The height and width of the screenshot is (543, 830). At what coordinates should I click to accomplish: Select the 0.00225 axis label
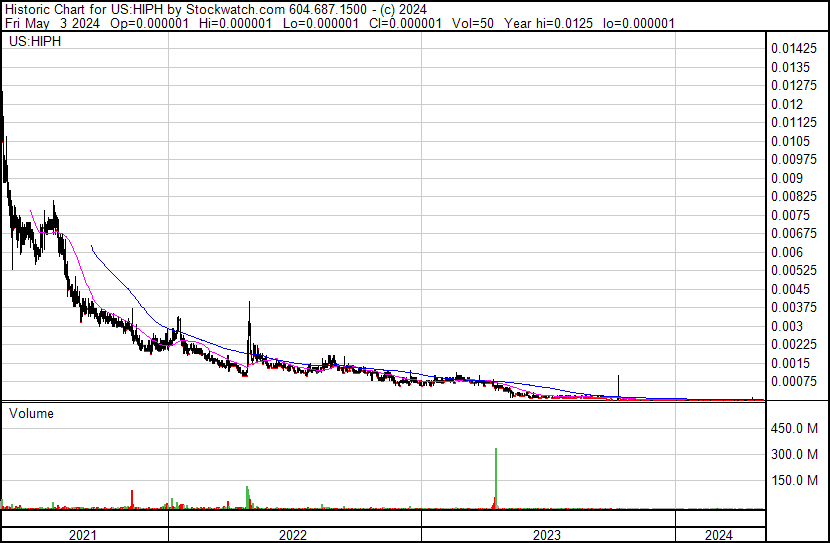click(x=794, y=345)
